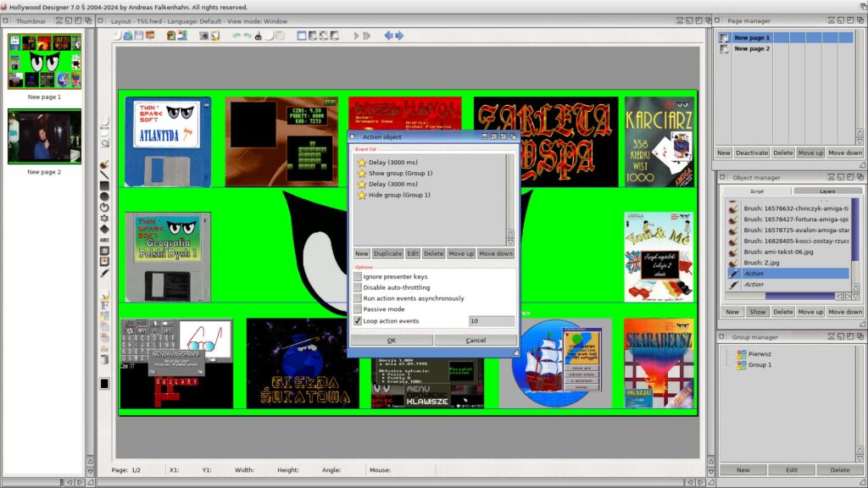Select the line drawing tool
868x488 pixels.
click(x=104, y=175)
